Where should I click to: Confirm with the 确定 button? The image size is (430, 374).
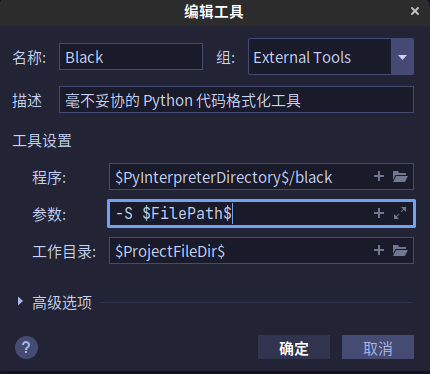click(294, 347)
